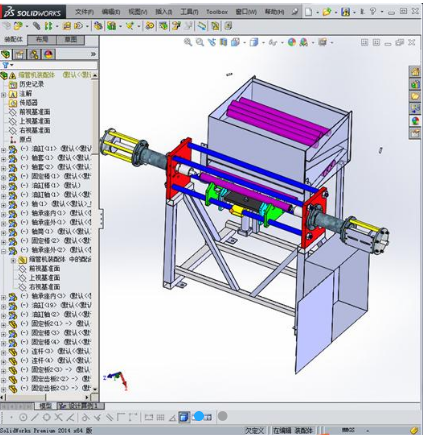Open the 文件(F) menu

(84, 12)
